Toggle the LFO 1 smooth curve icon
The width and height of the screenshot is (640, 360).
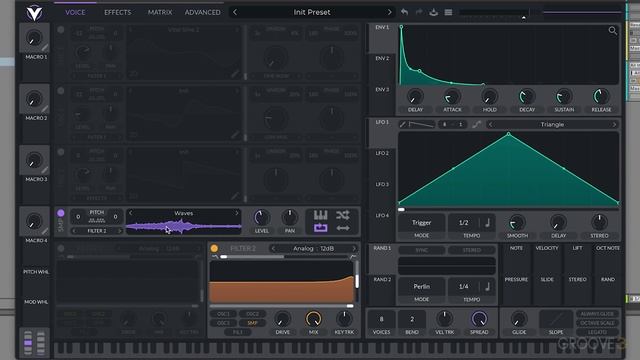476,124
